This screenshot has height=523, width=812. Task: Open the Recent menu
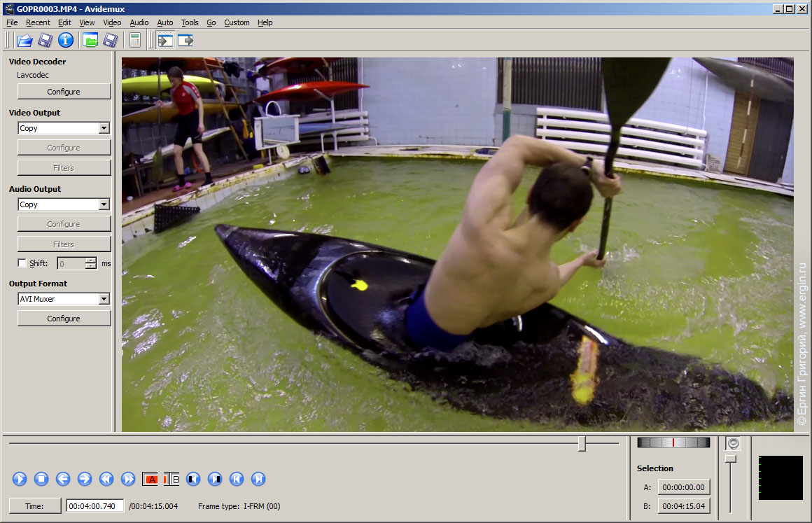click(38, 22)
